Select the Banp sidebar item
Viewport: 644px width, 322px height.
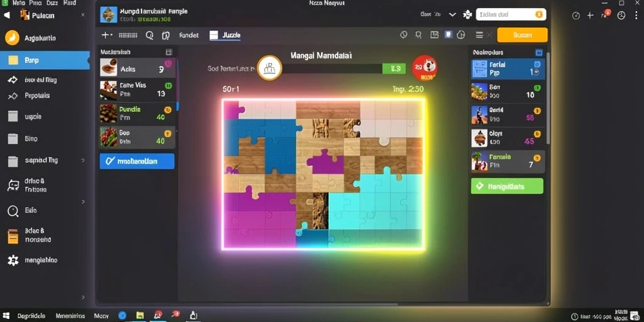[x=45, y=60]
